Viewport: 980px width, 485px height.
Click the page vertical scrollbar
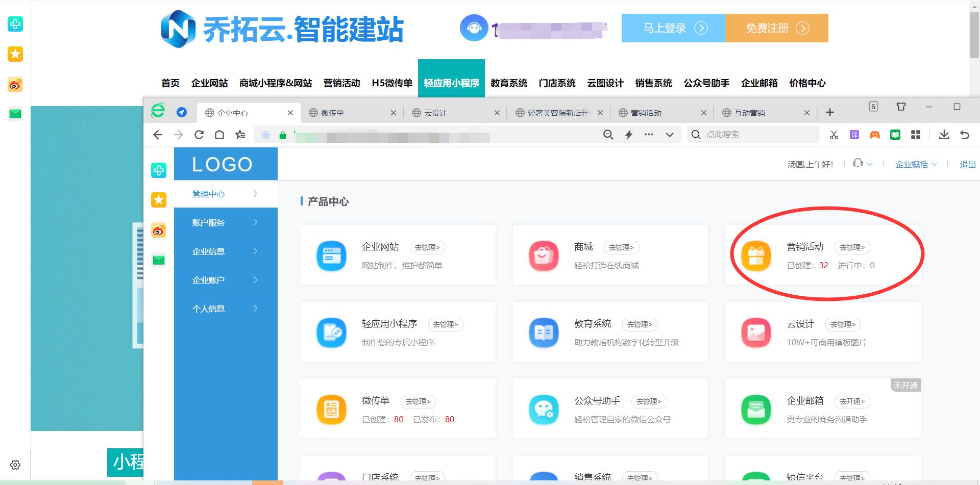[x=974, y=35]
